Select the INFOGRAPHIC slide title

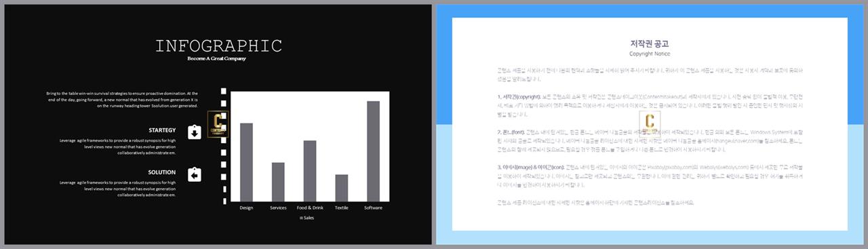coord(218,46)
